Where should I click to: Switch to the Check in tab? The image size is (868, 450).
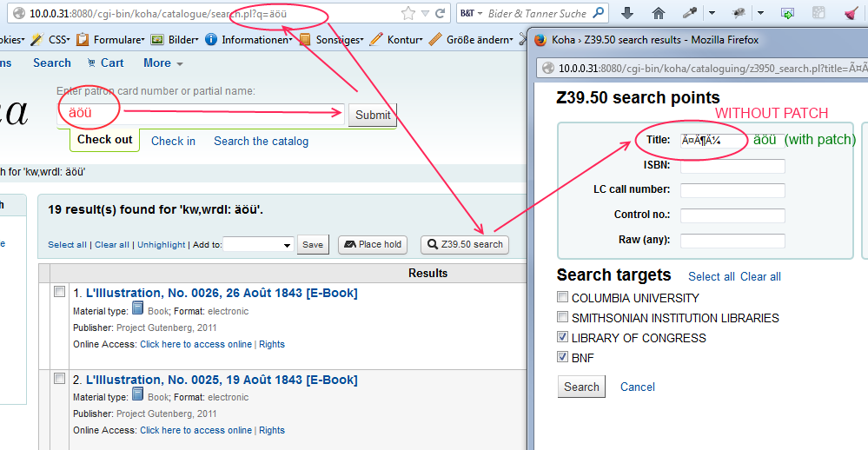[x=173, y=141]
